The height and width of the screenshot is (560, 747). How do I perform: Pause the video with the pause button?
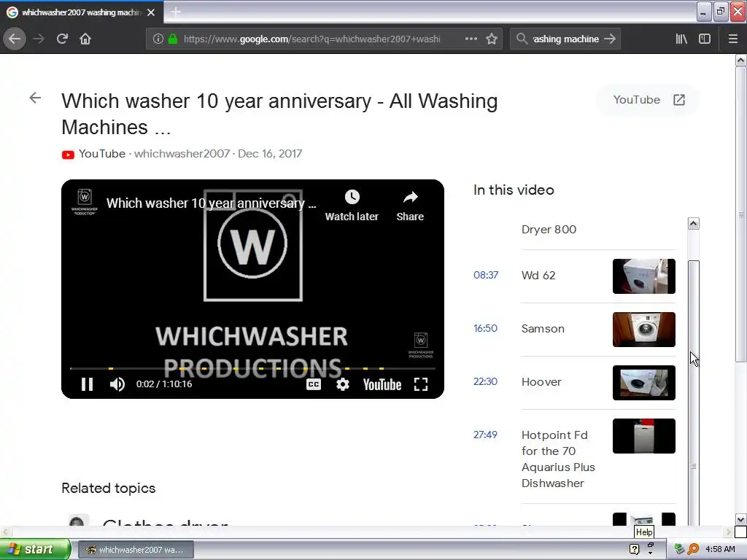pyautogui.click(x=88, y=384)
